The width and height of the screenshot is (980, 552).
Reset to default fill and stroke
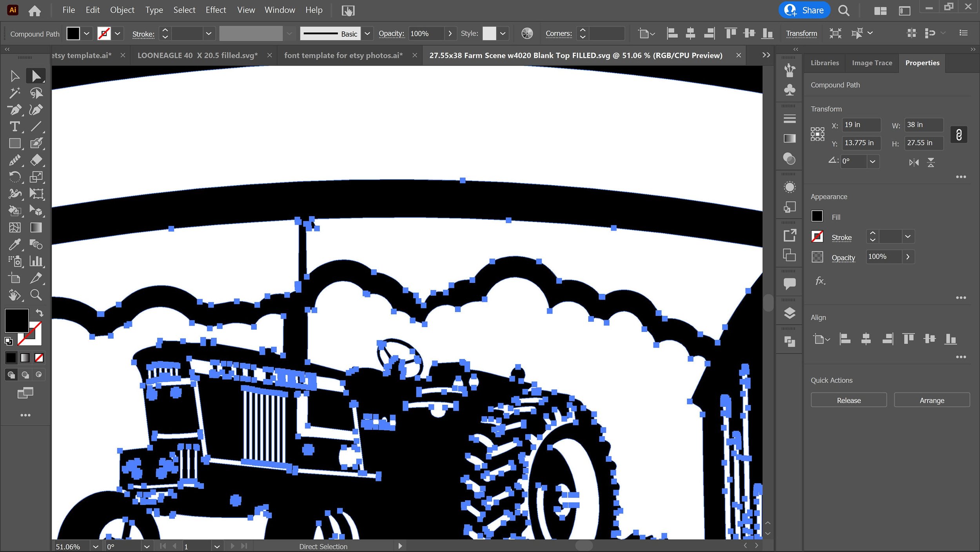point(8,341)
